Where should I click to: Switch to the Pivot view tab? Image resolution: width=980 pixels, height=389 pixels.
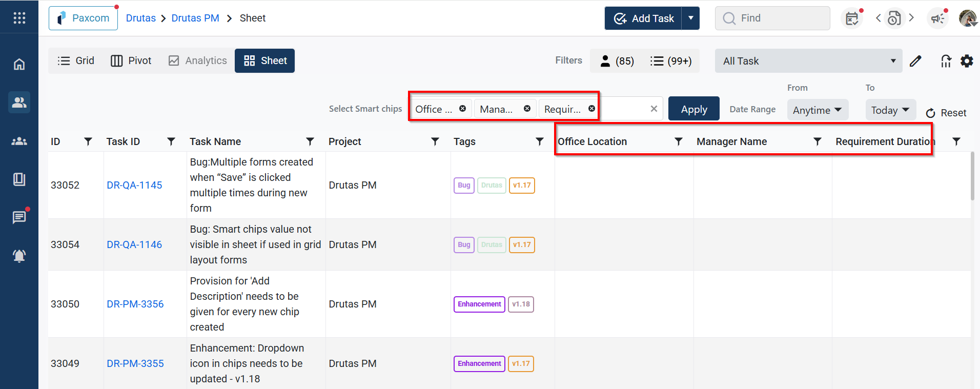pos(131,60)
